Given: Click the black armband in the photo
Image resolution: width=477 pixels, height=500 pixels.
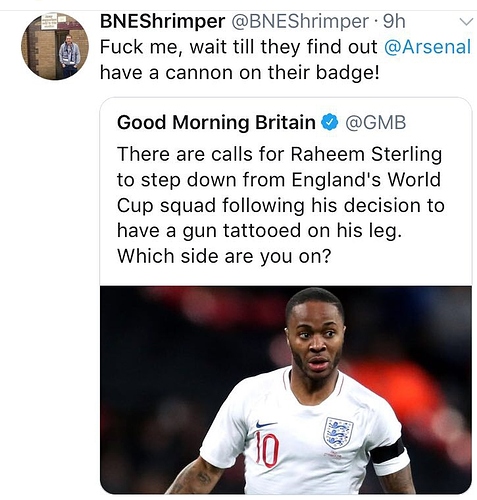Looking at the screenshot, I should pyautogui.click(x=388, y=451).
